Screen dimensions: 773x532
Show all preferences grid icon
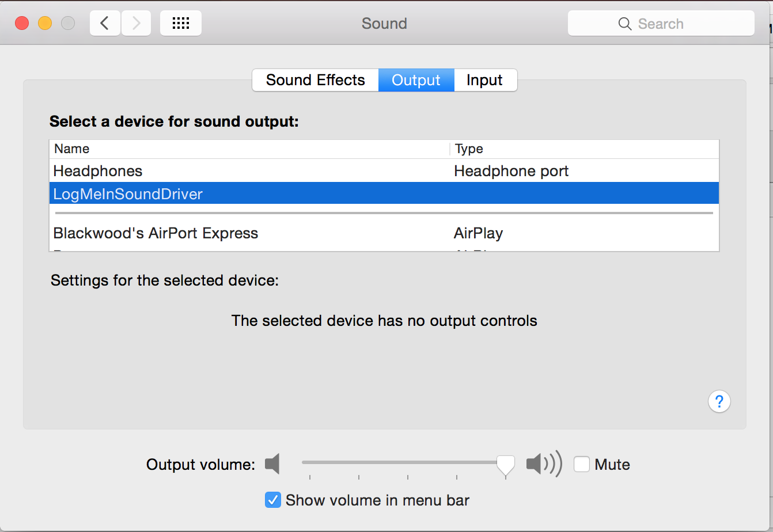181,24
